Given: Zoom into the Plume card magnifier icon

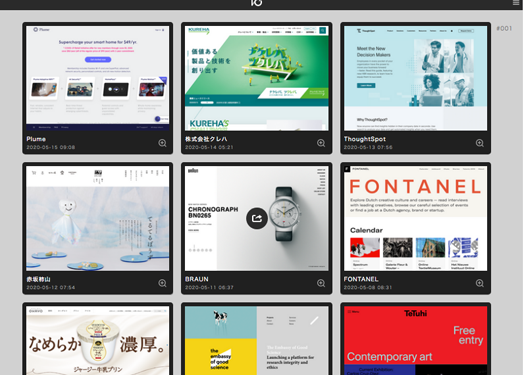Looking at the screenshot, I should tap(162, 143).
